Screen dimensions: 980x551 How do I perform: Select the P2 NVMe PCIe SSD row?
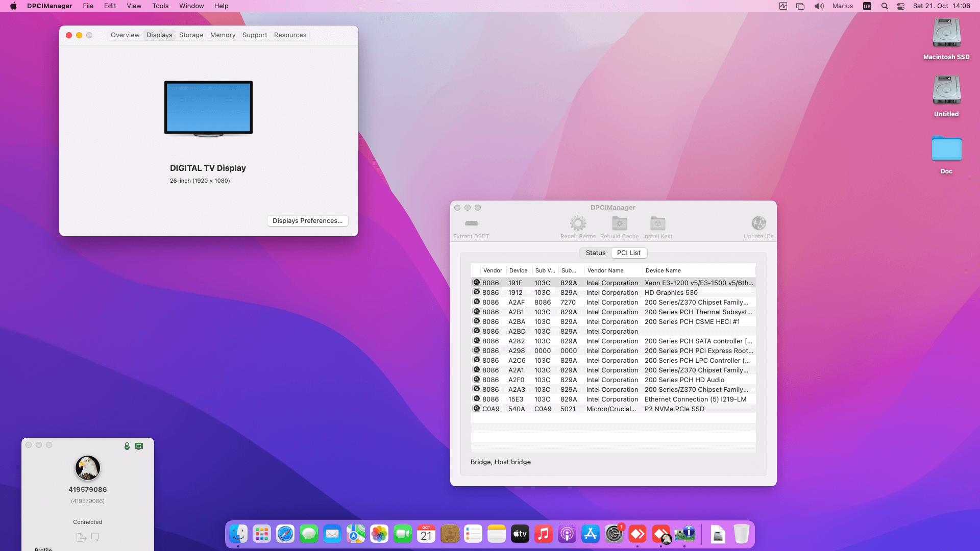tap(674, 409)
